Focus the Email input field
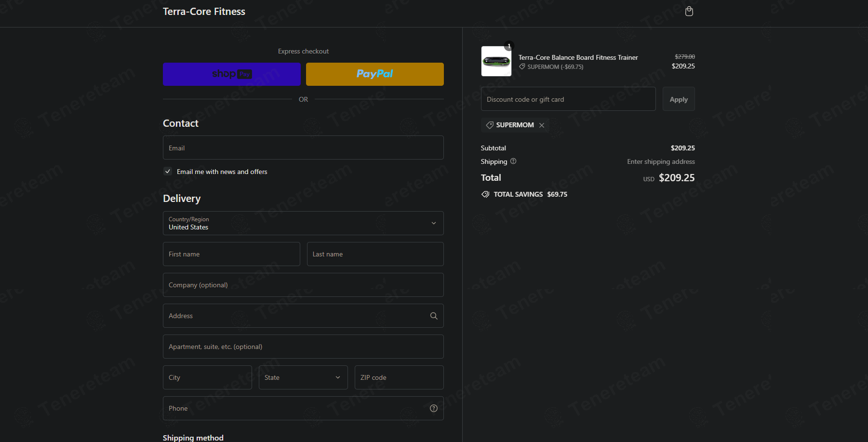This screenshot has height=442, width=868. (303, 147)
